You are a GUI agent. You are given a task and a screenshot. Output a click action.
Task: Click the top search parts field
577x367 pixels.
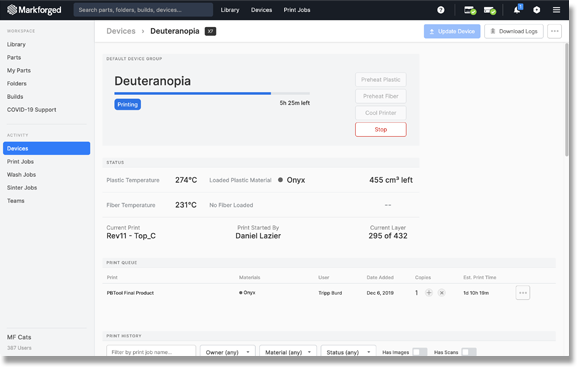point(143,10)
